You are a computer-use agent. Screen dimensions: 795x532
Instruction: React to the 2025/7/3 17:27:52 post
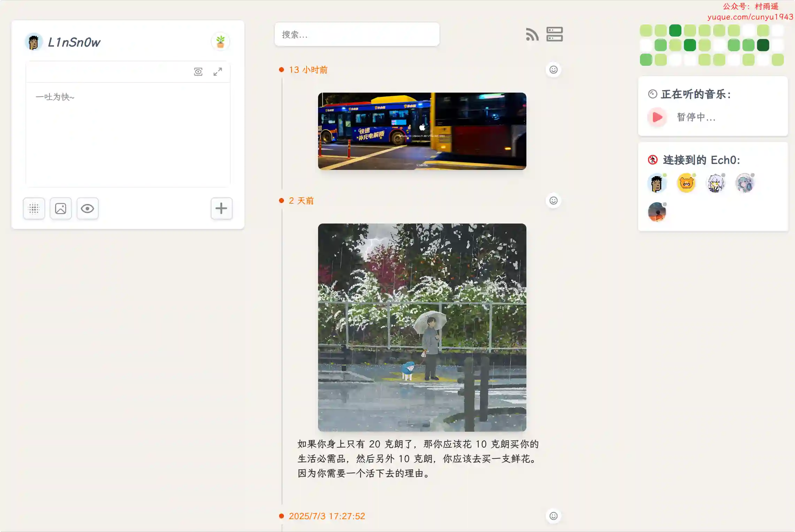[553, 516]
